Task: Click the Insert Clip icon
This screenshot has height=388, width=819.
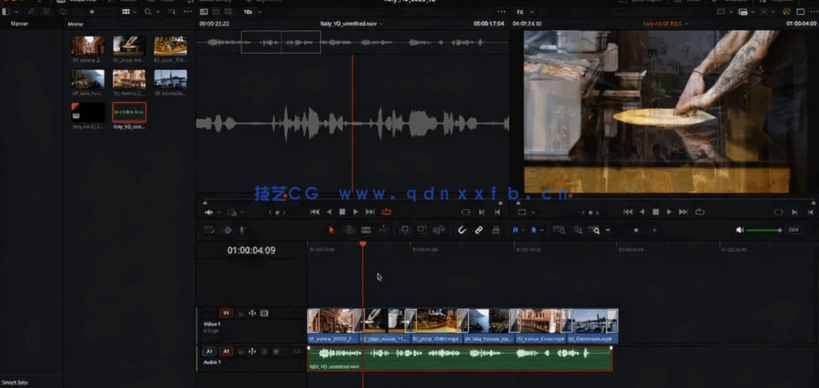Action: point(404,230)
